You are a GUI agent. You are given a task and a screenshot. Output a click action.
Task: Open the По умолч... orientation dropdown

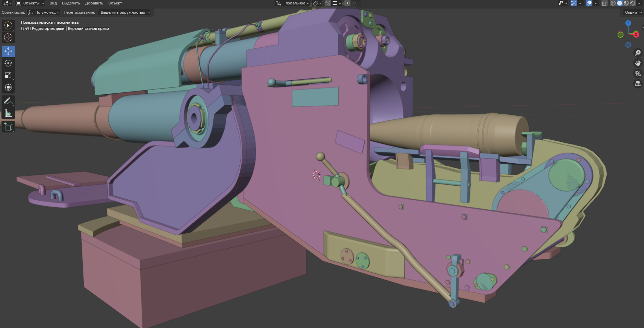pyautogui.click(x=44, y=12)
